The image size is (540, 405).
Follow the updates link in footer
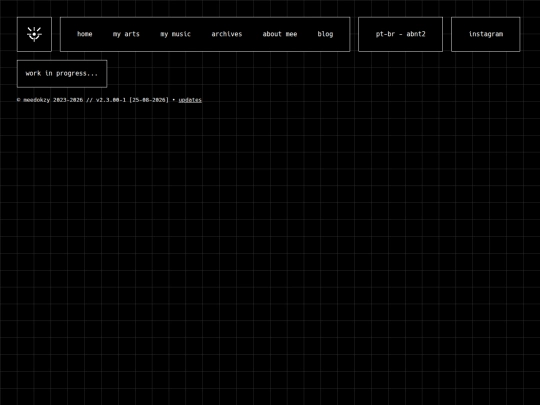coord(190,100)
